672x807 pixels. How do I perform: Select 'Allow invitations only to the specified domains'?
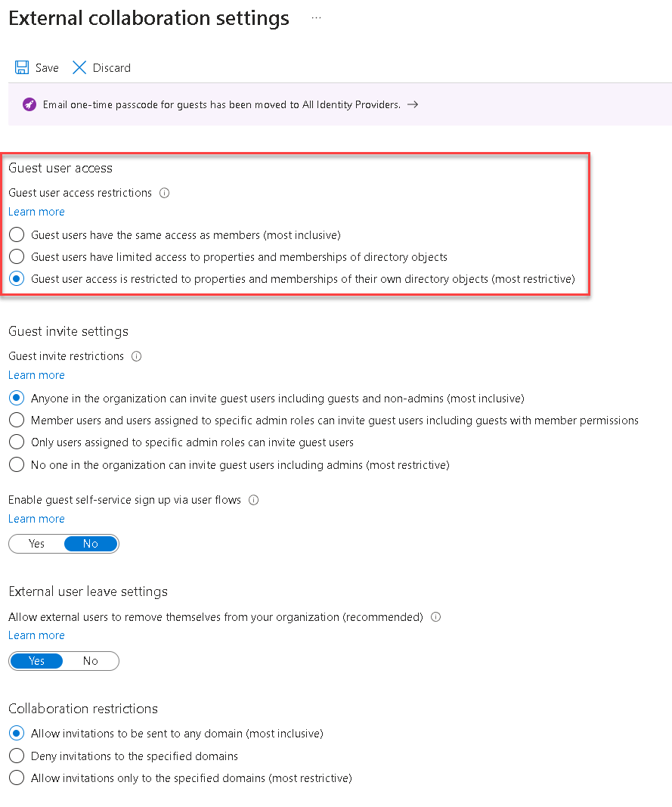(17, 778)
